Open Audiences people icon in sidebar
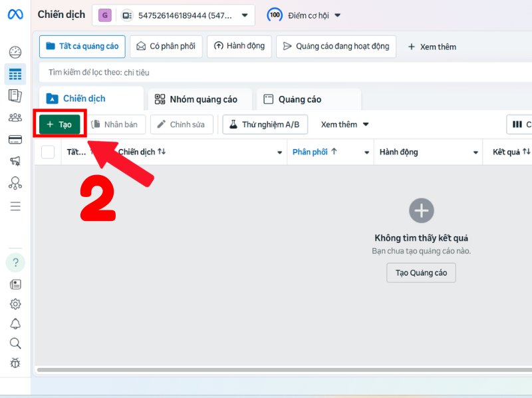 pos(15,118)
